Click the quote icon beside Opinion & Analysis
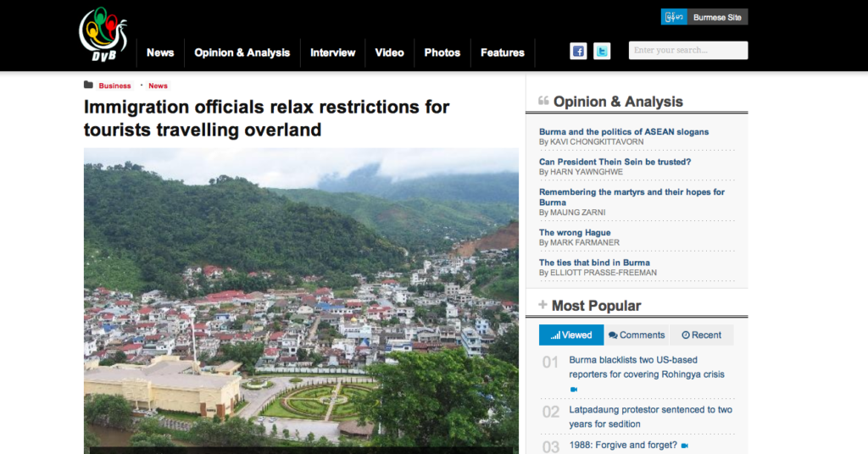The image size is (868, 454). [543, 101]
